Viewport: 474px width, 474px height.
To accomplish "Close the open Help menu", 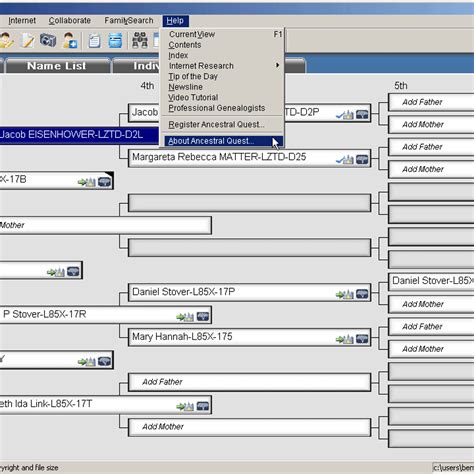I will [176, 21].
